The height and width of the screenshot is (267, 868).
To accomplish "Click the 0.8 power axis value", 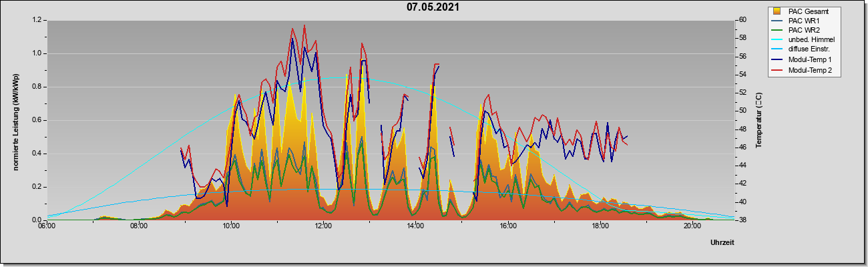I will (36, 87).
